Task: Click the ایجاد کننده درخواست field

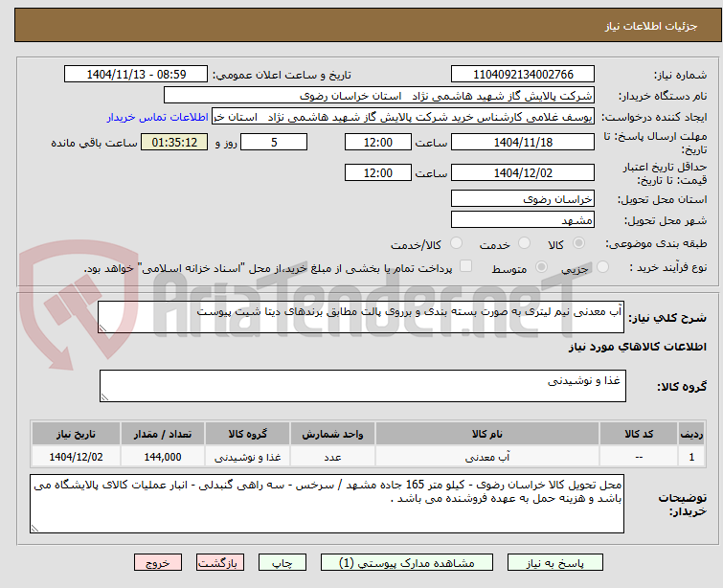Action: coord(403,117)
